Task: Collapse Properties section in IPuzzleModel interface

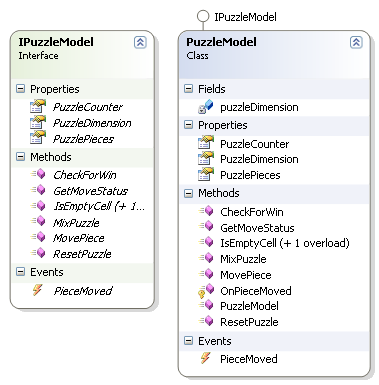Action: [x=21, y=89]
